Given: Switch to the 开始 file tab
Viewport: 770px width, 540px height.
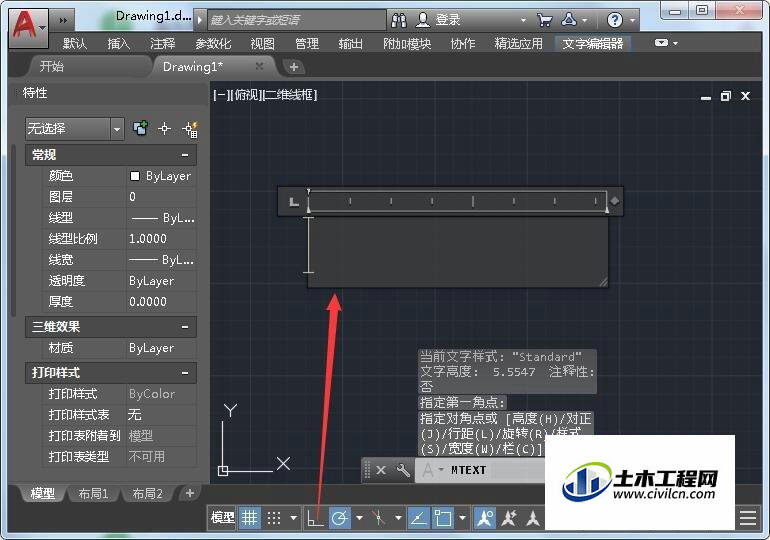Looking at the screenshot, I should click(52, 66).
